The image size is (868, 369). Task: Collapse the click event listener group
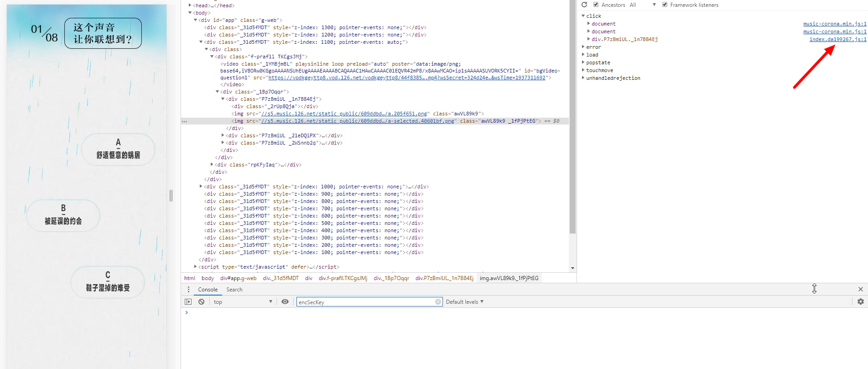point(583,16)
